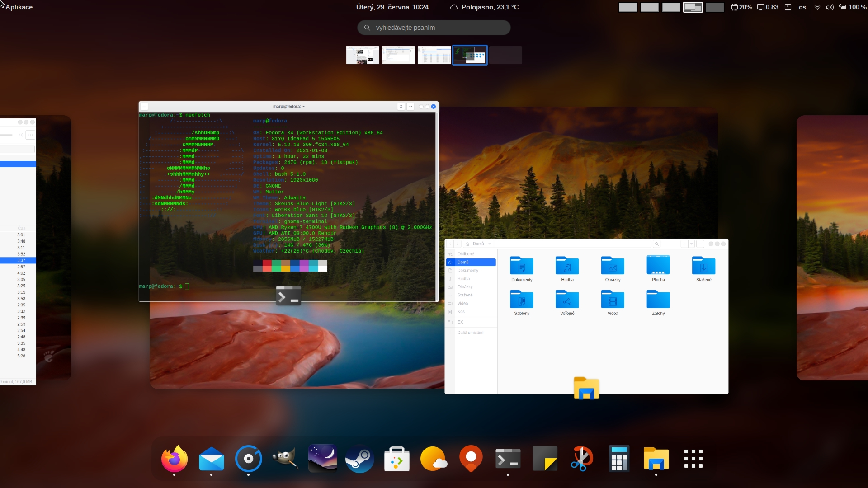Open view options dropdown arrow in Files

(x=691, y=244)
